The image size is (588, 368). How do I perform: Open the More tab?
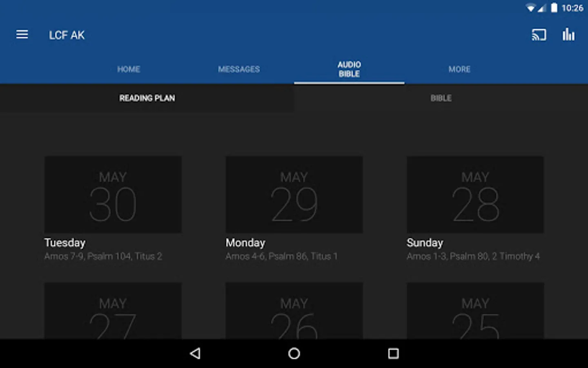tap(459, 69)
